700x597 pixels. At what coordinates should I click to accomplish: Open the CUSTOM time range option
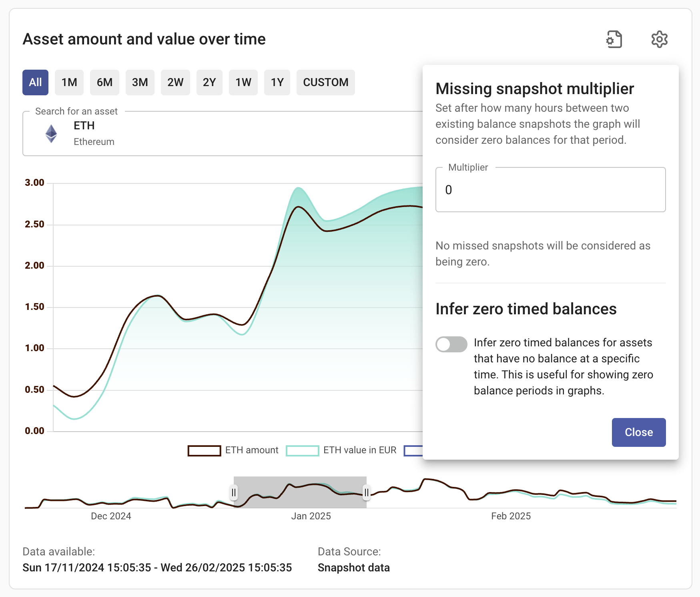pyautogui.click(x=326, y=82)
